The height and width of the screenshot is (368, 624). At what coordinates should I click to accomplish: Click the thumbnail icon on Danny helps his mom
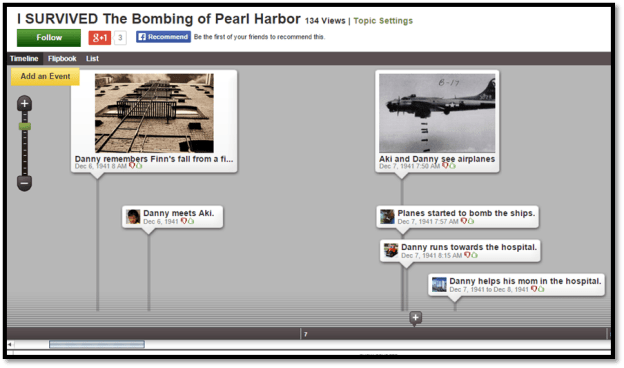point(439,285)
